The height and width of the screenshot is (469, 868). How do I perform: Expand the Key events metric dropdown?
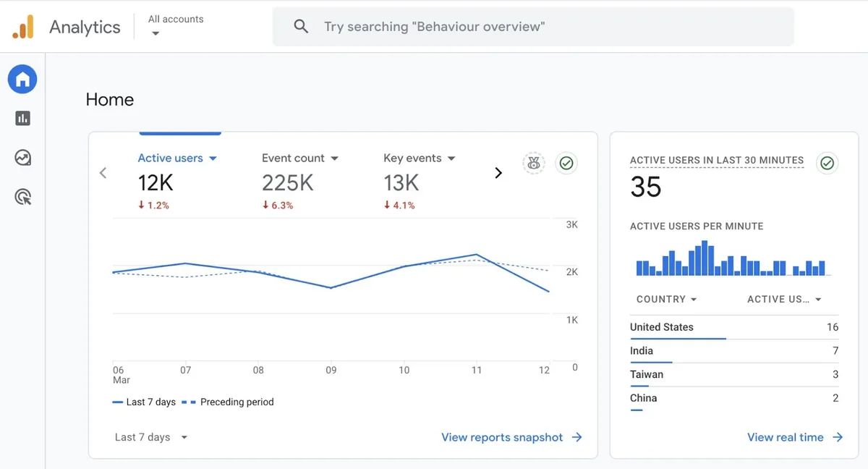(x=451, y=159)
